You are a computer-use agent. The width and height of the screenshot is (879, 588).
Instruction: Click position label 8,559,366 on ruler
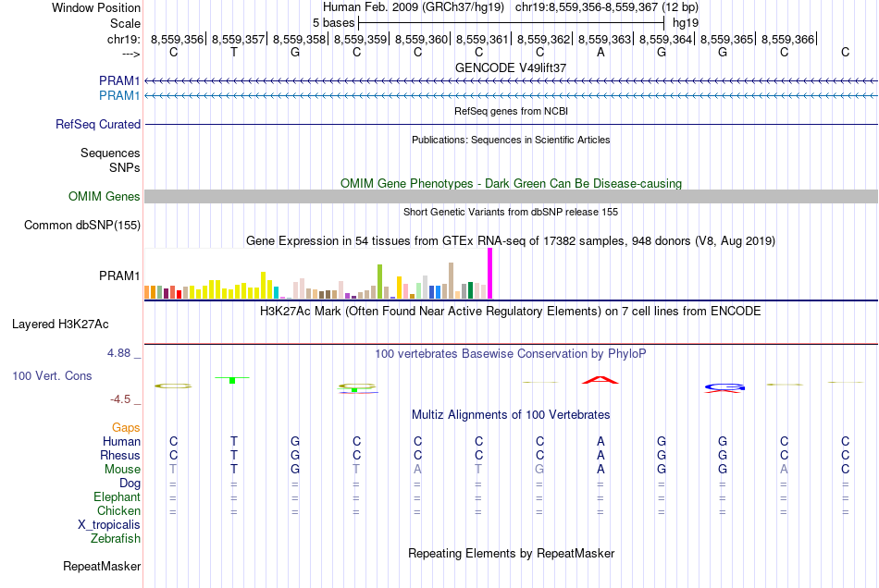coord(787,39)
